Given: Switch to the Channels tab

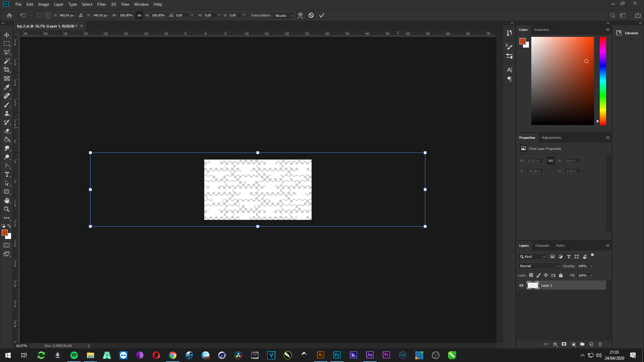Looking at the screenshot, I should 542,245.
